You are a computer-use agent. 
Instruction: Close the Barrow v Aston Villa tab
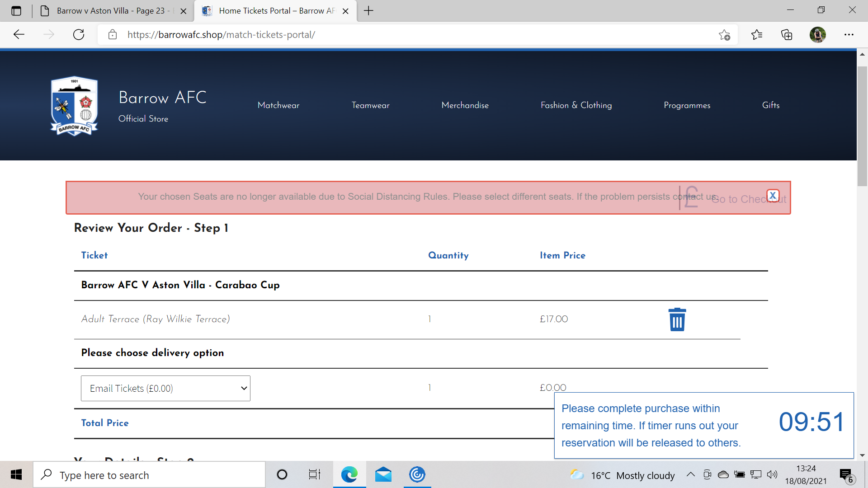click(184, 11)
